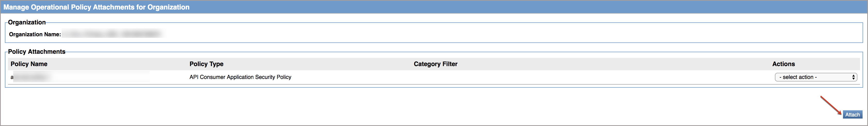Click the Organization section legend
The image size is (868, 126).
(x=27, y=22)
